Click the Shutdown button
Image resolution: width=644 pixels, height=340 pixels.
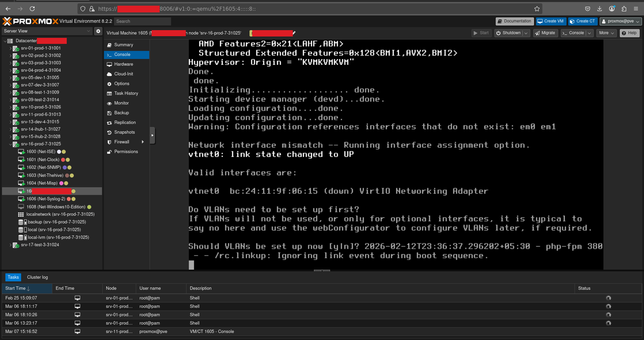coord(508,33)
